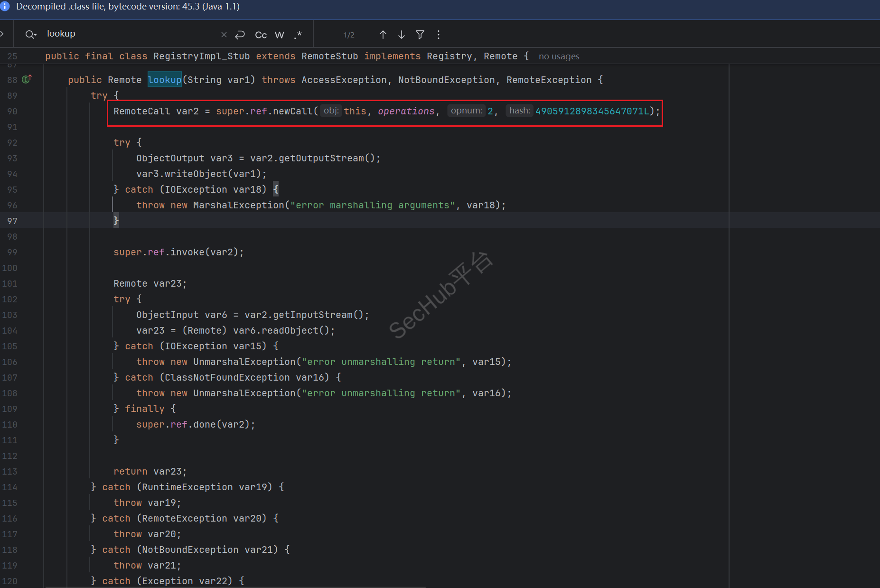Viewport: 880px width, 588px height.
Task: Click the italic operations field reference
Action: click(406, 111)
